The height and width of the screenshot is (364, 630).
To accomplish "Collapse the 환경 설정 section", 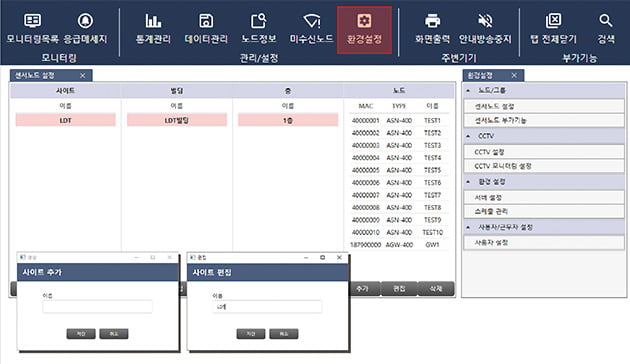I will pos(468,182).
